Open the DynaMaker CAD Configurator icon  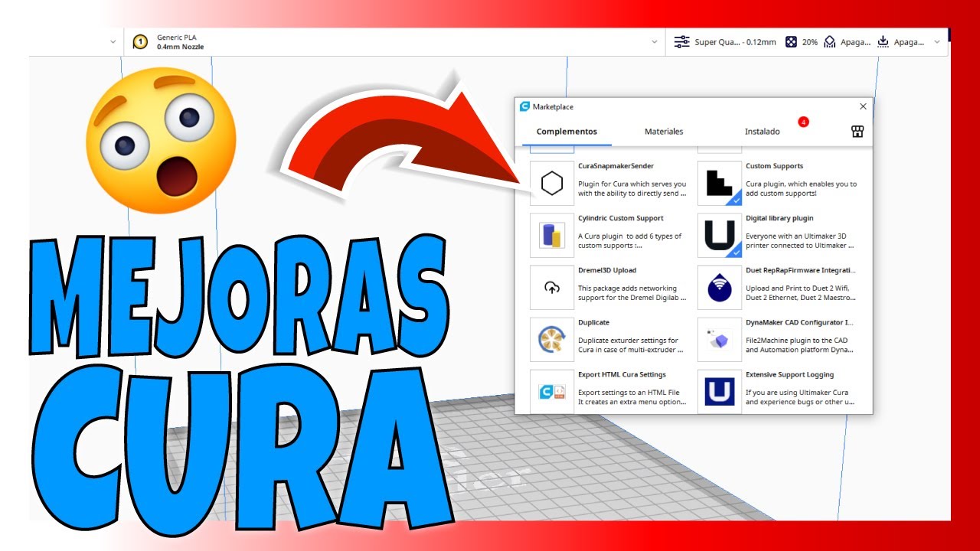(x=720, y=340)
